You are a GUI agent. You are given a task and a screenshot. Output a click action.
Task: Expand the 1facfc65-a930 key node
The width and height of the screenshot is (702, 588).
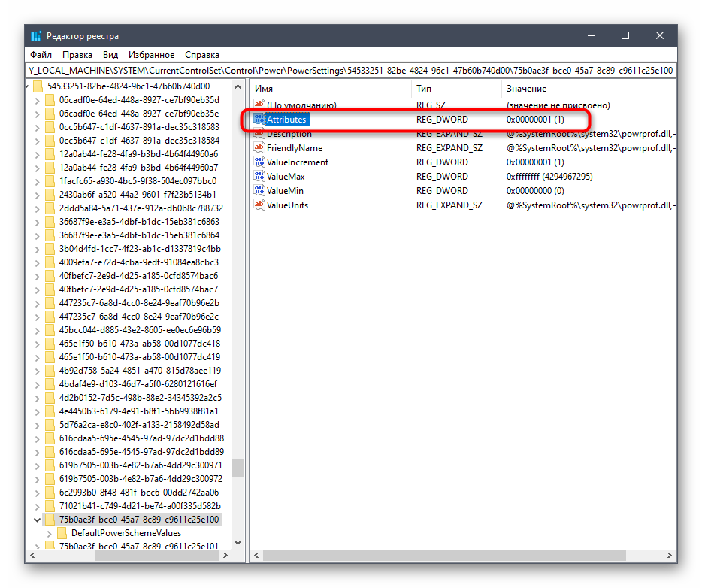[38, 181]
